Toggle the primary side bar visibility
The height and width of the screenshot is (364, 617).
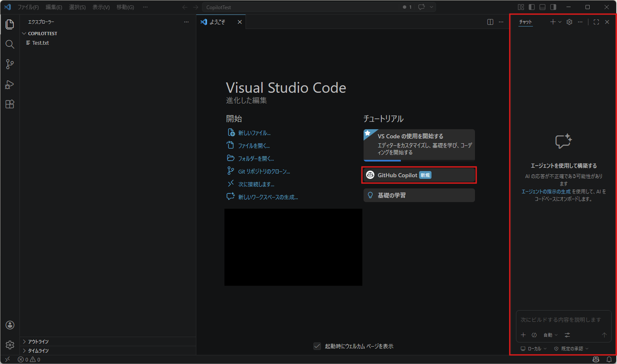pos(532,7)
